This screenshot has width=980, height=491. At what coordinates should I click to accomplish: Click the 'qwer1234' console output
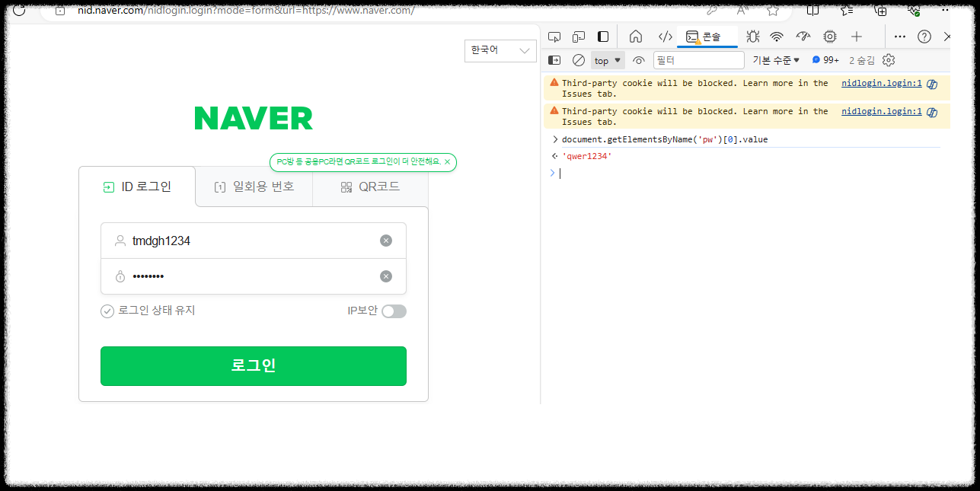(x=586, y=156)
